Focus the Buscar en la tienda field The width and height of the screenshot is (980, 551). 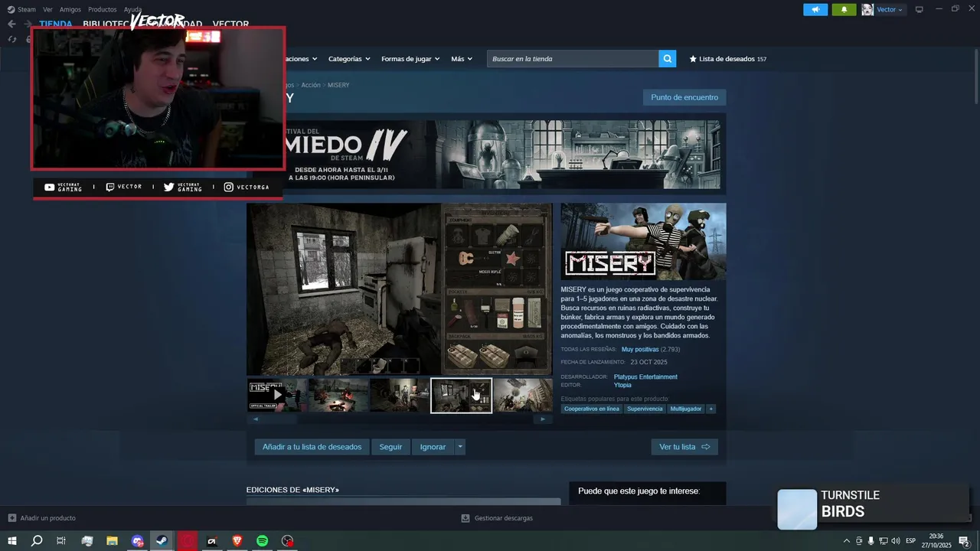click(573, 59)
